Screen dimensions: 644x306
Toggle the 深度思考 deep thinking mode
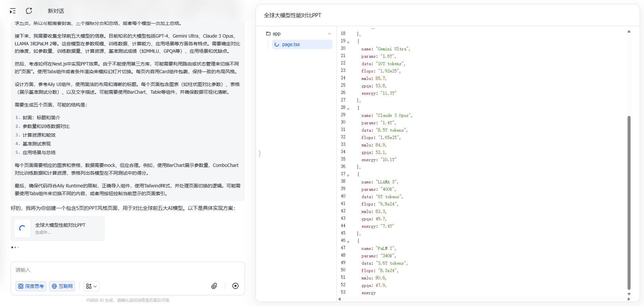pos(31,286)
